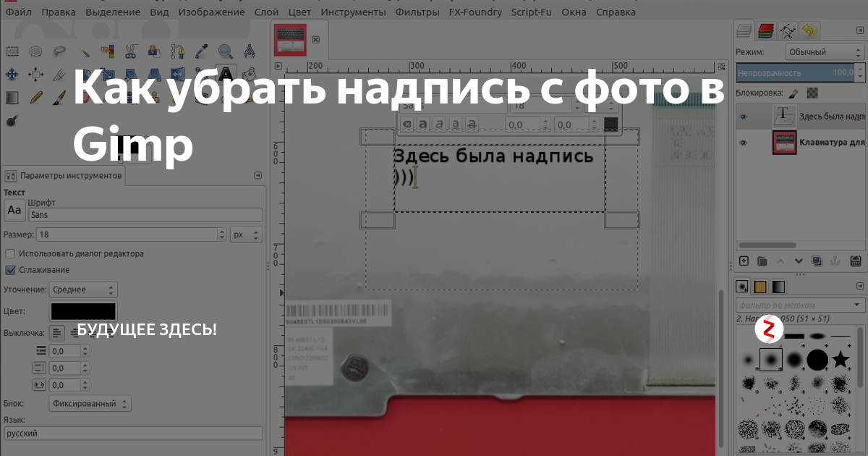
Task: Select the Move tool
Action: pos(12,75)
